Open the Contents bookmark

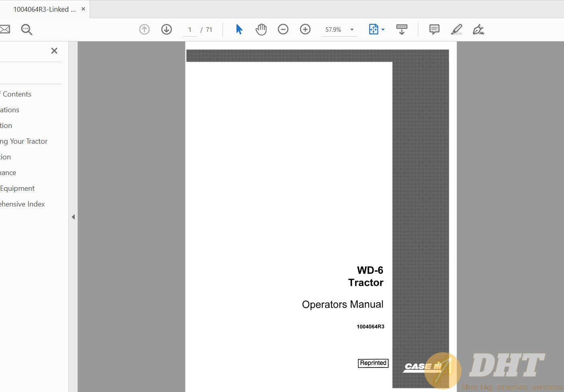[16, 94]
